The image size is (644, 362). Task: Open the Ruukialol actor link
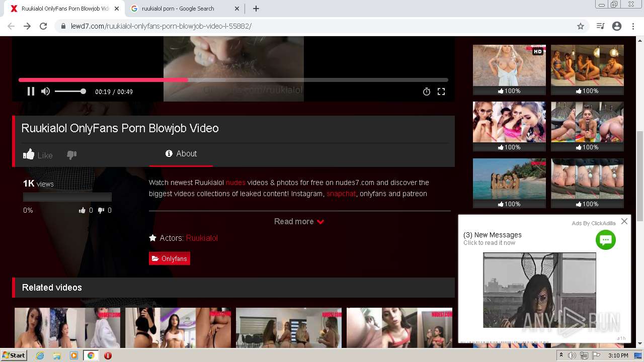pyautogui.click(x=202, y=238)
